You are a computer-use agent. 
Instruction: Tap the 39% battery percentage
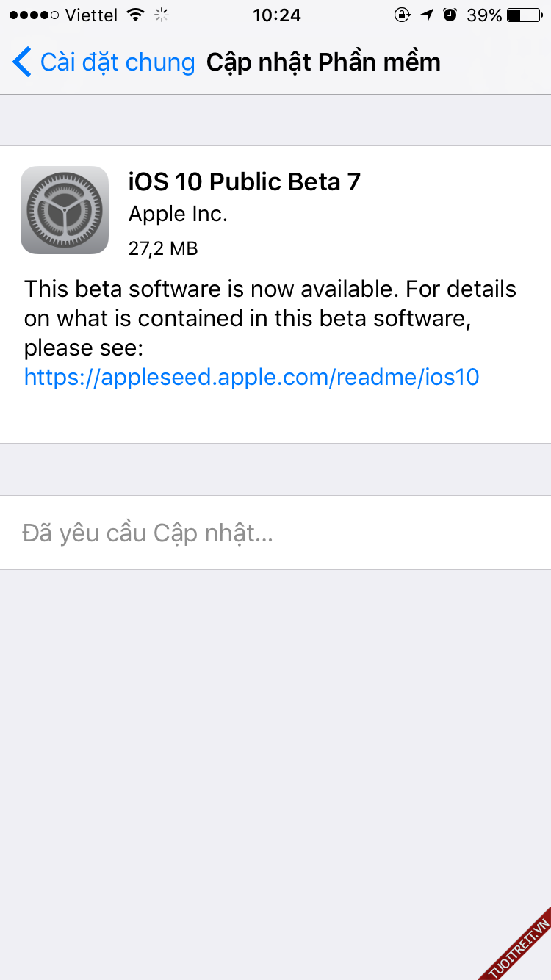click(x=484, y=15)
